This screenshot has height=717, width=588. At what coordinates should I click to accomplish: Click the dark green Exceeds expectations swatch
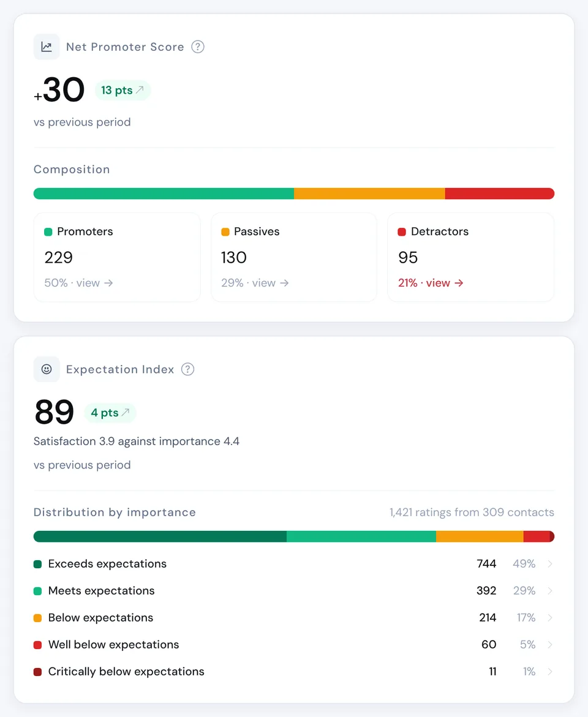(x=37, y=565)
